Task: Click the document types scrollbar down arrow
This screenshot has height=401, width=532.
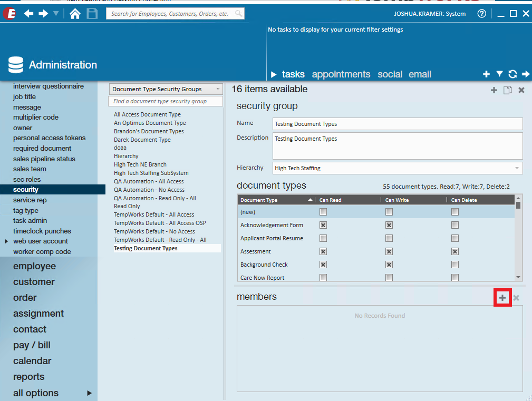Action: [x=518, y=277]
